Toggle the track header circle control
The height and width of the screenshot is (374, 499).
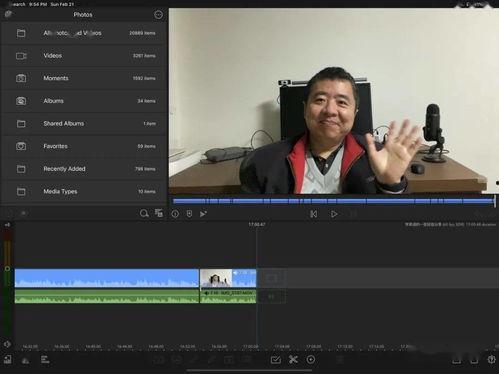coord(7,269)
